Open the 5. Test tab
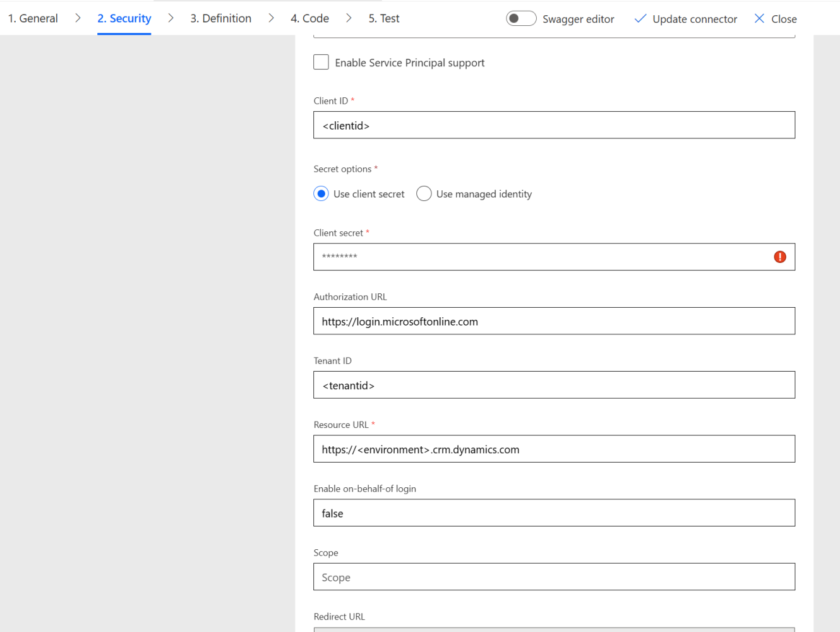 pyautogui.click(x=383, y=18)
